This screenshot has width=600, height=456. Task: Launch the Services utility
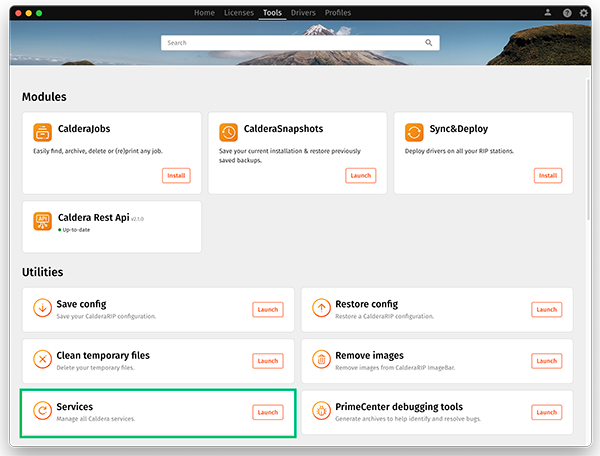[x=268, y=412]
